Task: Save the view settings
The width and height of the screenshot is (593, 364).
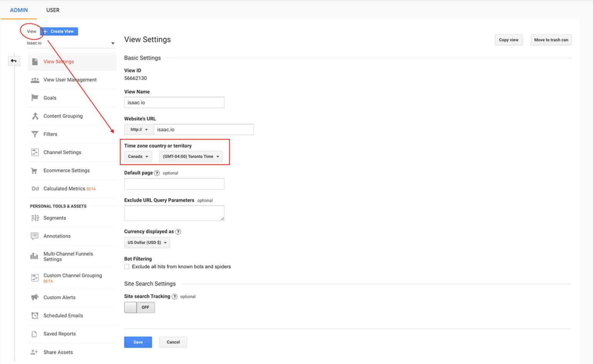Action: tap(138, 342)
